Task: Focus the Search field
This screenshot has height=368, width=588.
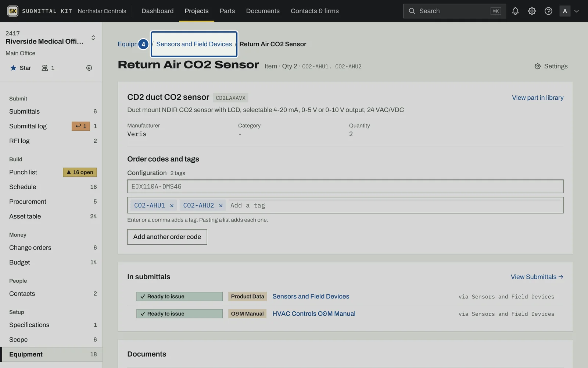Action: click(x=455, y=11)
